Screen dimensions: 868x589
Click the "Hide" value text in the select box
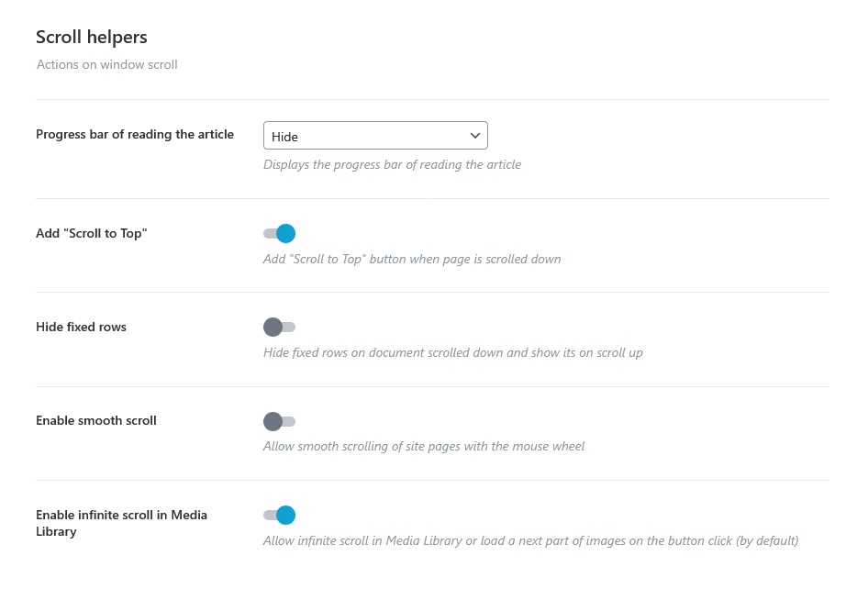(x=284, y=137)
